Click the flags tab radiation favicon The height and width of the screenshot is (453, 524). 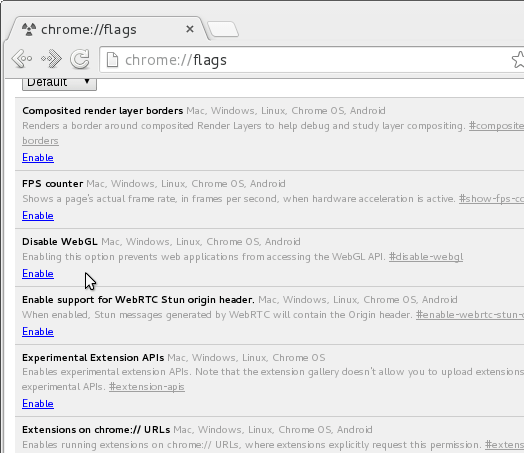pyautogui.click(x=29, y=29)
